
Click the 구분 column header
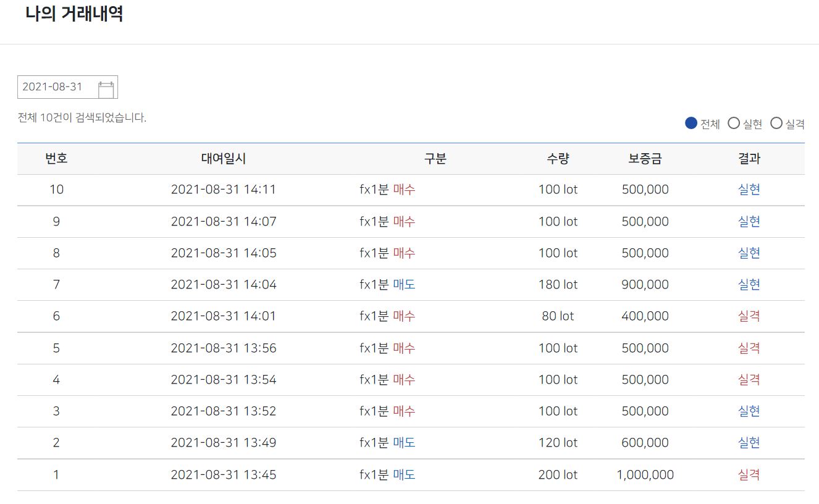click(x=435, y=159)
